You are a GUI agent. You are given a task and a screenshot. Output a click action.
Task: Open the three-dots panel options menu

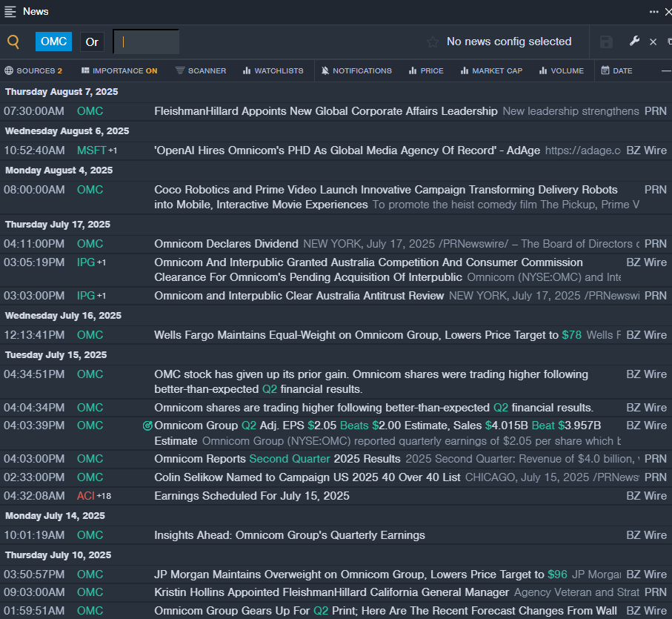653,12
